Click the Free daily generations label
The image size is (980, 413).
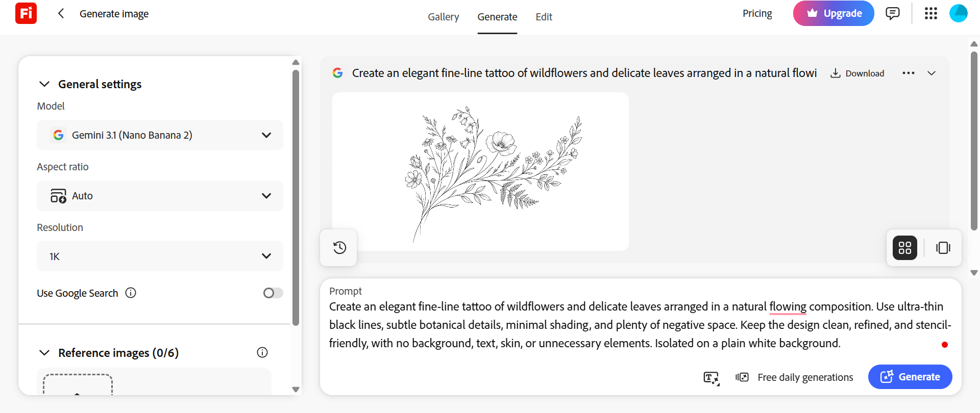805,377
